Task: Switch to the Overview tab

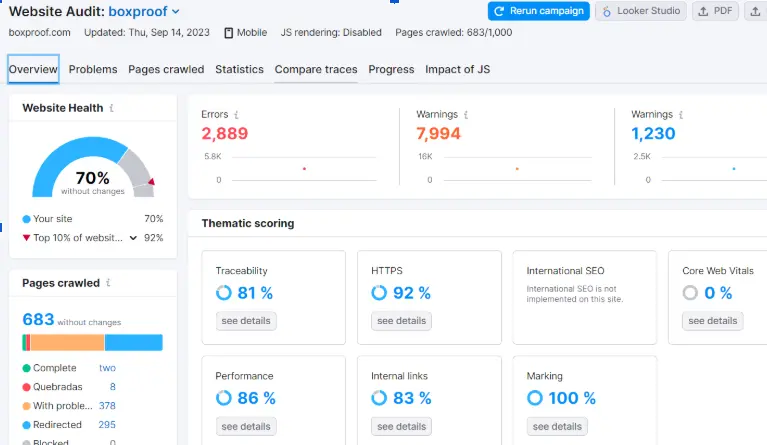Action: 33,69
